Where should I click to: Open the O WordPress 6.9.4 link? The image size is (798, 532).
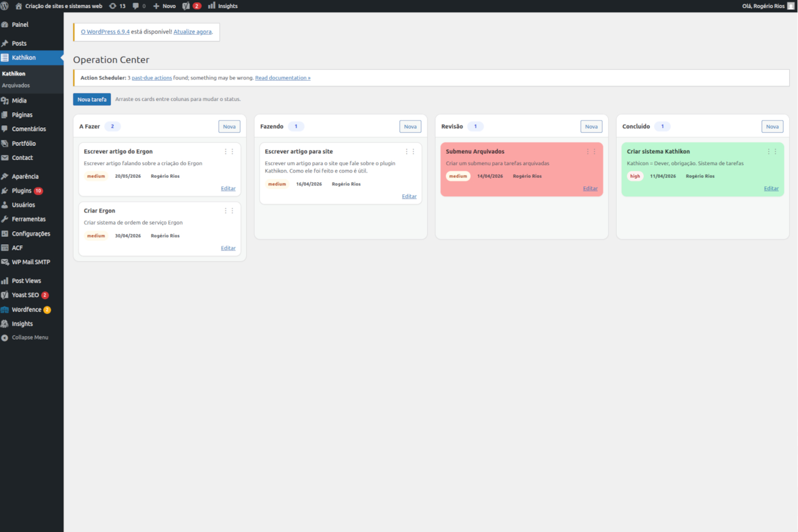click(105, 32)
